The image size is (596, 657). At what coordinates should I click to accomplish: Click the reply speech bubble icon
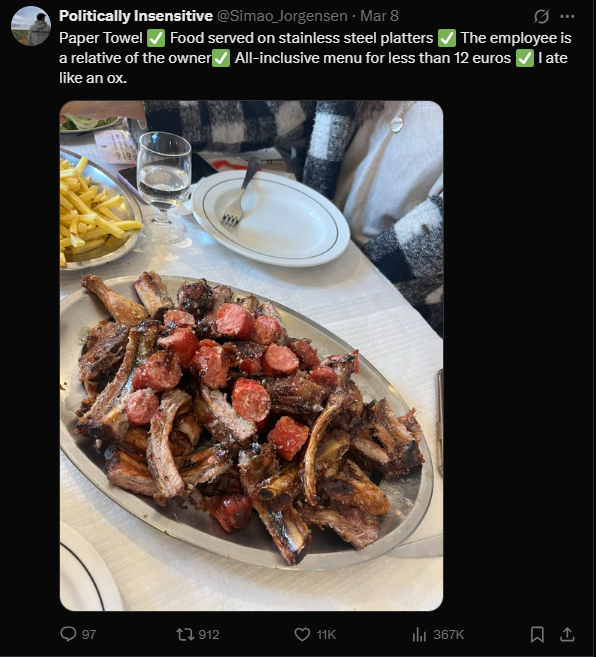tap(68, 634)
